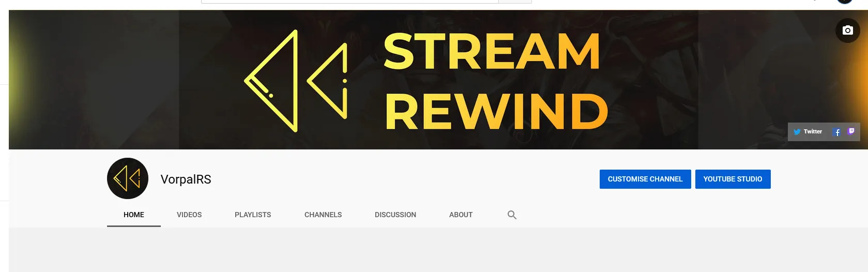Open the Facebook icon link
868x272 pixels.
point(837,132)
